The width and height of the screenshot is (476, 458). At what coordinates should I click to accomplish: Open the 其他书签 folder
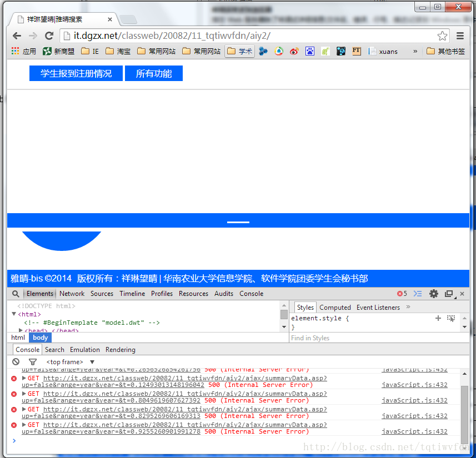(445, 51)
